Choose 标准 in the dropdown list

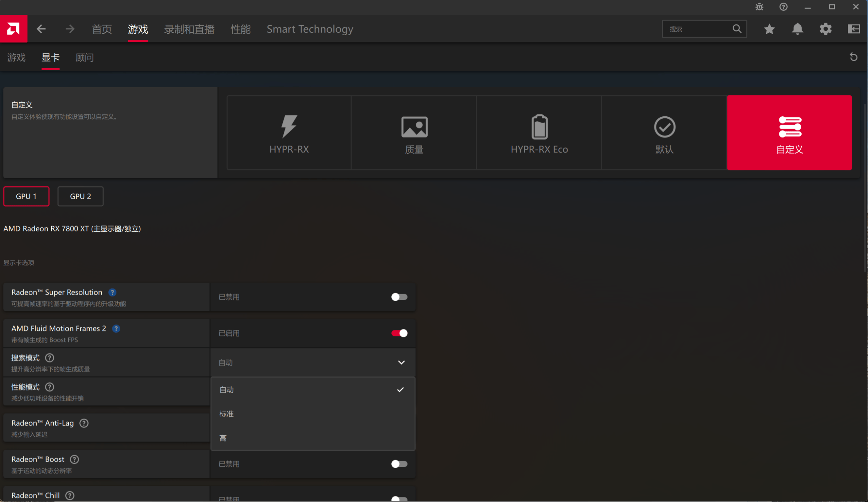313,414
